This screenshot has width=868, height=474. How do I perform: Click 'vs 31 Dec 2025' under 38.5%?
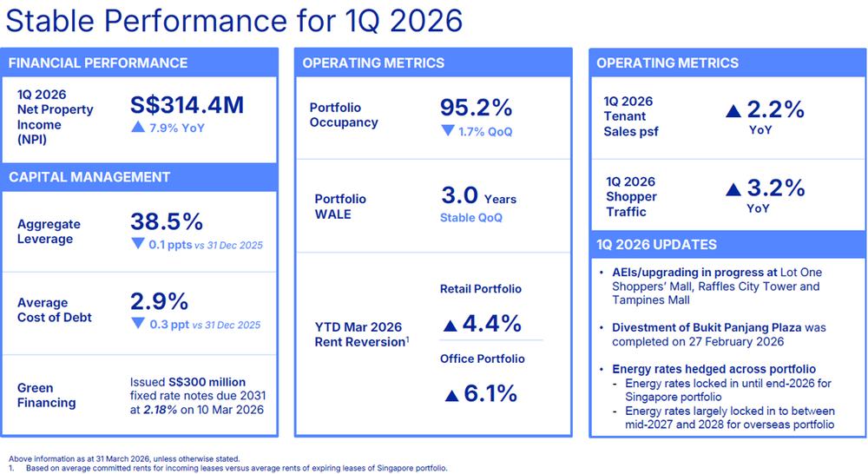(228, 246)
